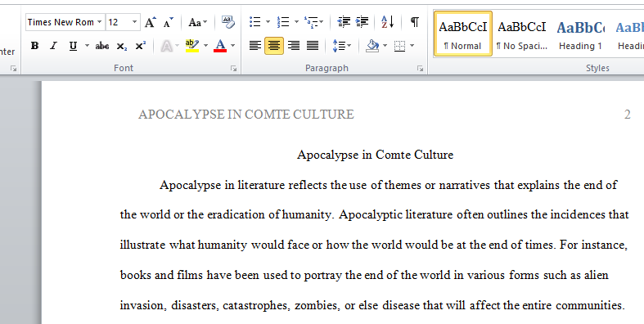This screenshot has width=644, height=324.
Task: Align text left
Action: point(255,46)
